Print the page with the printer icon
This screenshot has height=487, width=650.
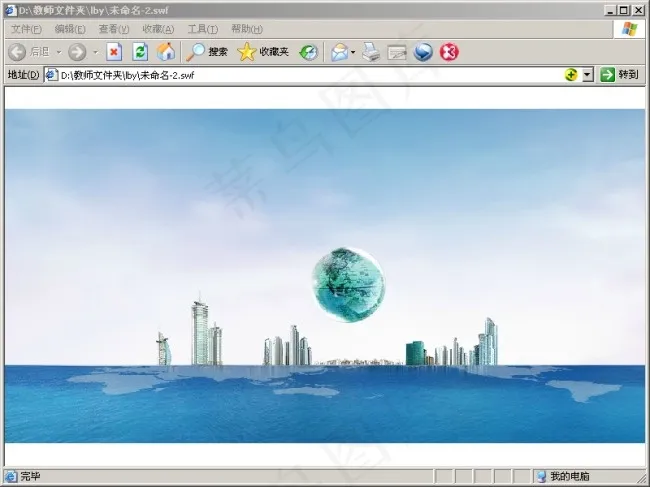(371, 51)
